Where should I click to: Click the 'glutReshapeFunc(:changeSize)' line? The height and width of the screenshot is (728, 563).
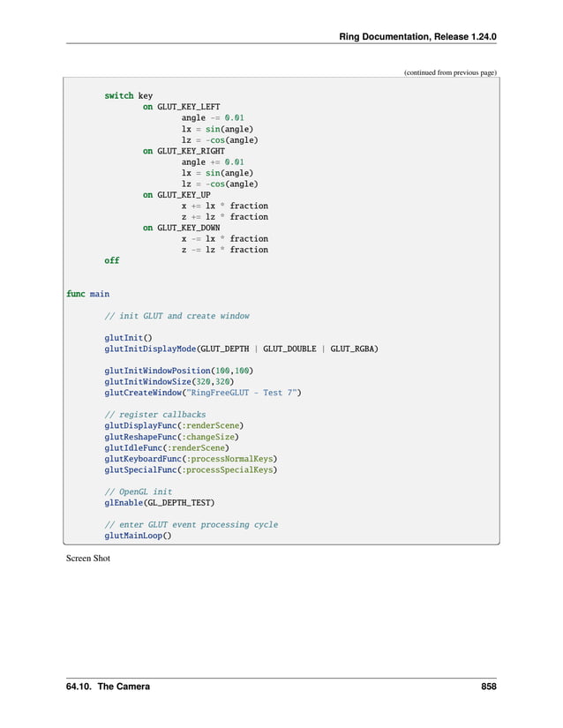tap(172, 437)
